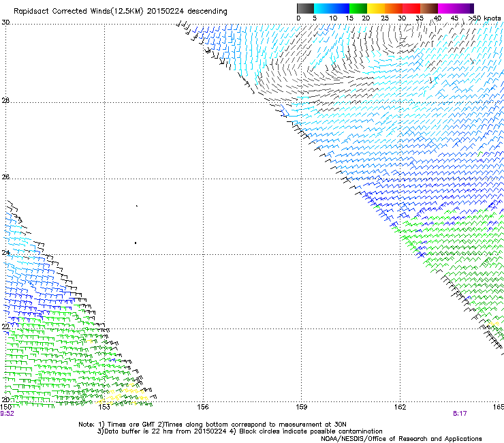
Task: Click the yellow 20-25 knots legend segment
Action: pyautogui.click(x=376, y=8)
